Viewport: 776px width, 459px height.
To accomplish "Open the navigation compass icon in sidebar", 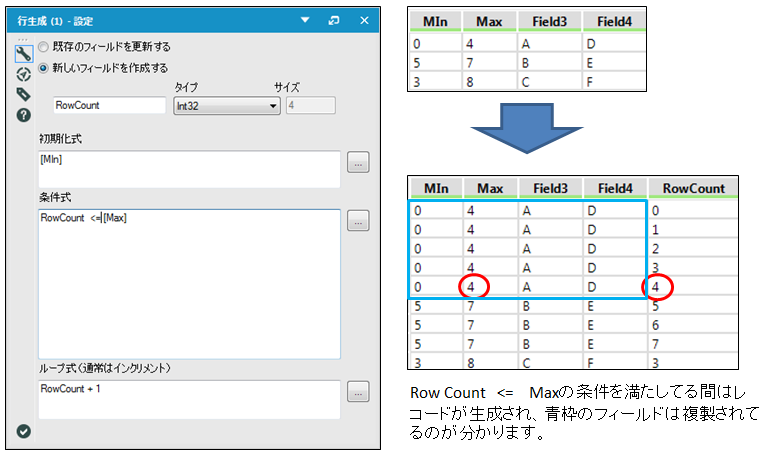I will 23,74.
